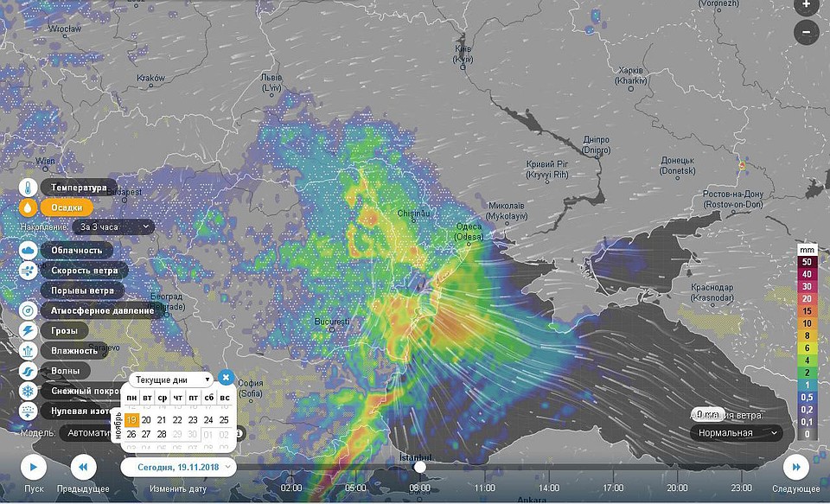This screenshot has width=830, height=504.
Task: Click the Пуск play button
Action: [x=34, y=468]
